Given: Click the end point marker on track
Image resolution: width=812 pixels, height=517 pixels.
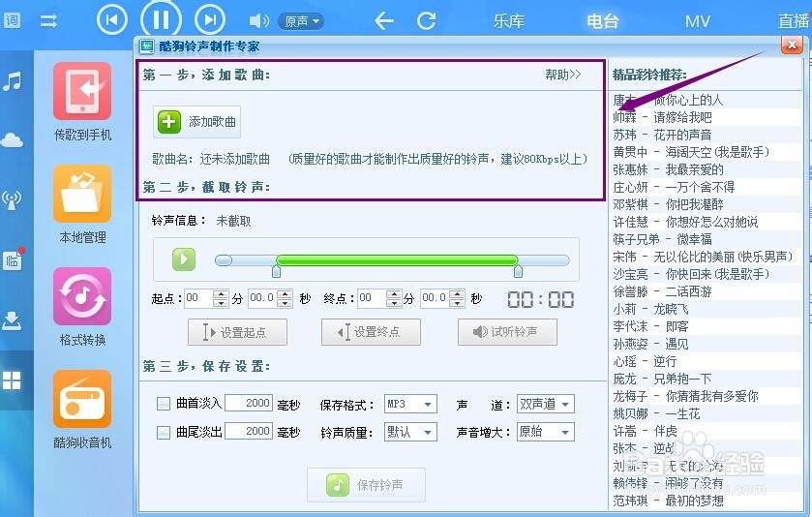Looking at the screenshot, I should pyautogui.click(x=518, y=271).
